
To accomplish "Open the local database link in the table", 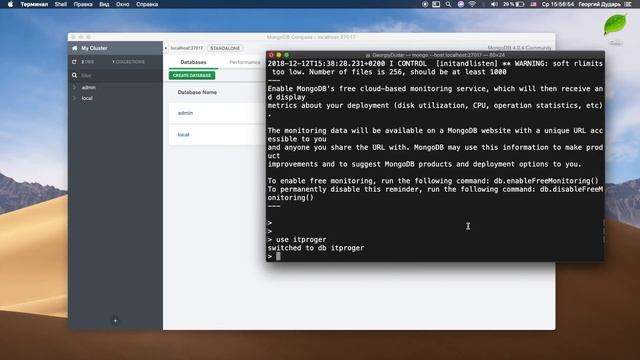I will [x=184, y=134].
